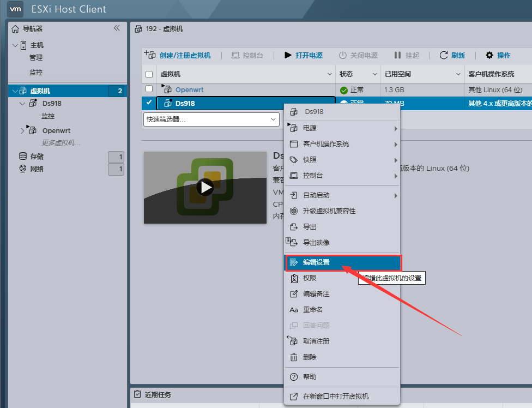Toggle the select-all checkbox in table header
Viewport: 532px width, 408px height.
(149, 74)
